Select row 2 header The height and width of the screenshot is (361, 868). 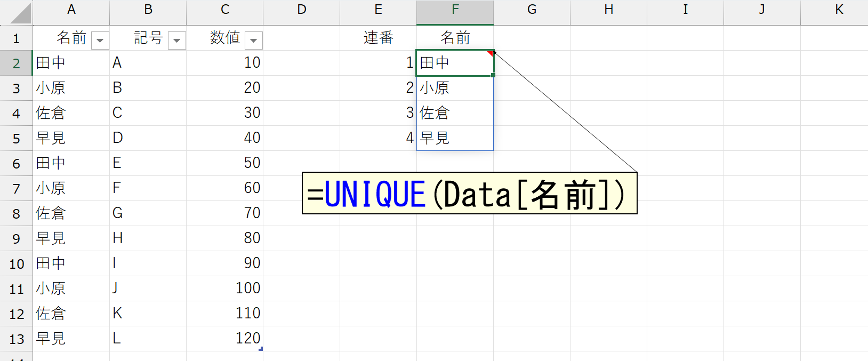(17, 63)
